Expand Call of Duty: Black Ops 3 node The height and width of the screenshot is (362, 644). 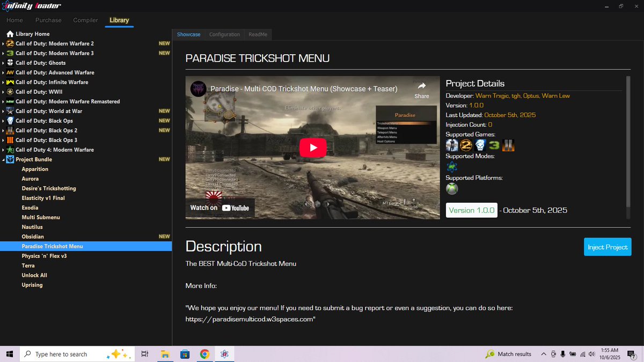coord(3,140)
